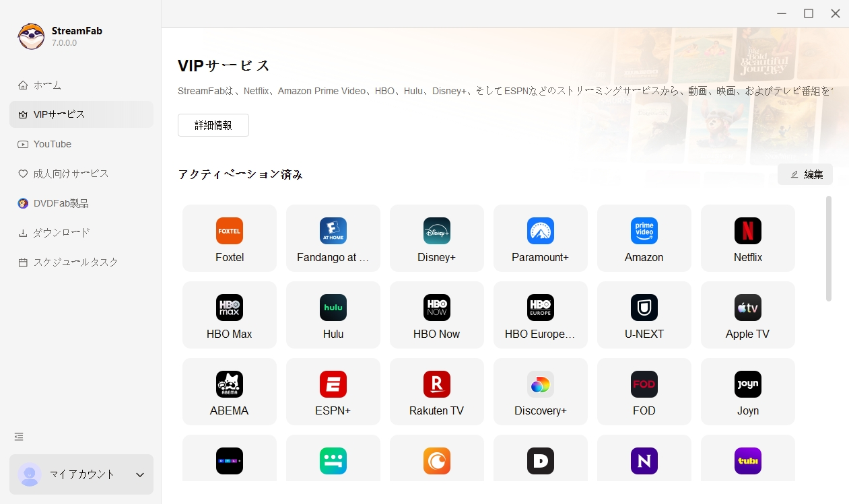Open the Tubi service icon

coord(747,461)
